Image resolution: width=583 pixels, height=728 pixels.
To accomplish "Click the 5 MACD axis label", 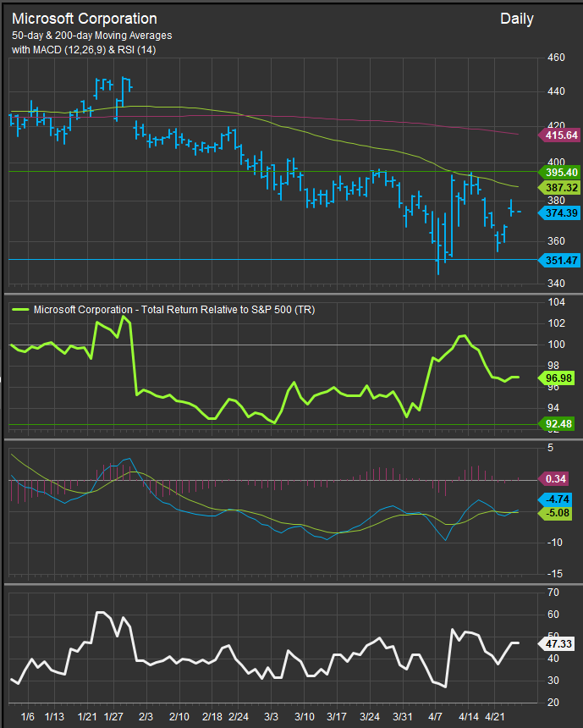I will (x=551, y=448).
